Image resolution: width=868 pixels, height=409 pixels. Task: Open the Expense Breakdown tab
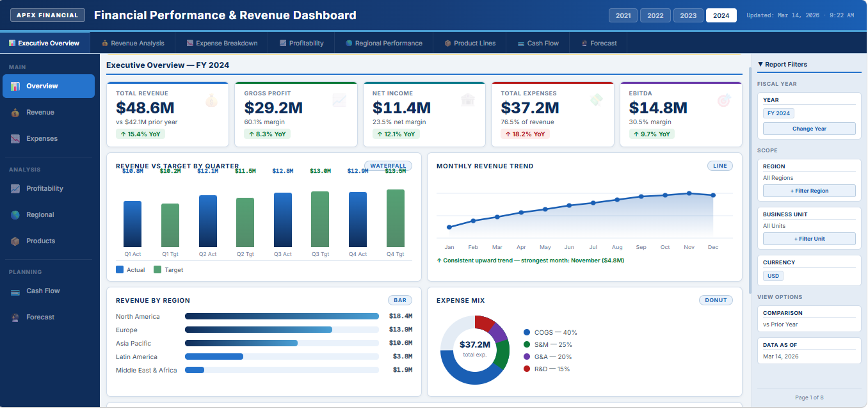[222, 44]
